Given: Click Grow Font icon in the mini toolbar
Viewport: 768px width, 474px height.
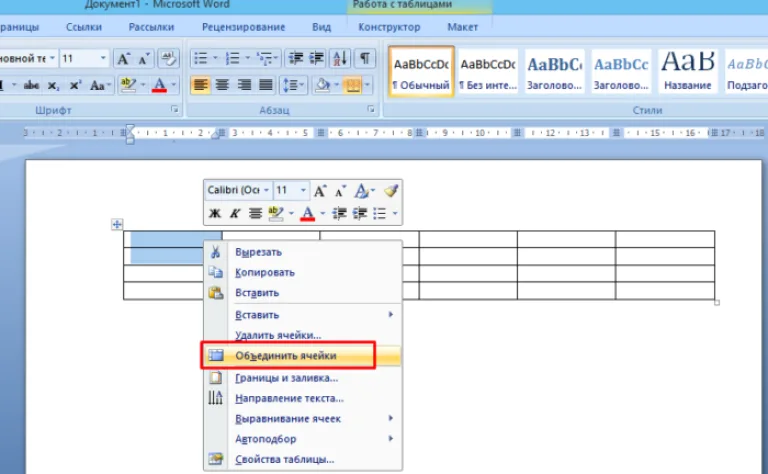Looking at the screenshot, I should [x=320, y=191].
